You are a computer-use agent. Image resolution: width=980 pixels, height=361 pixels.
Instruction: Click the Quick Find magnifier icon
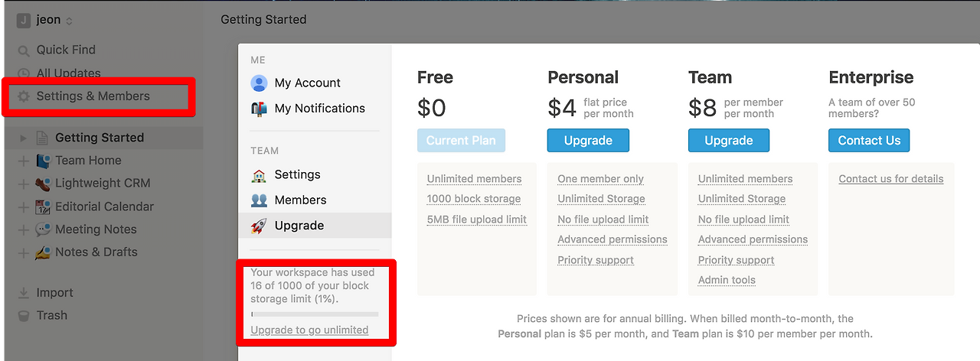click(x=24, y=50)
